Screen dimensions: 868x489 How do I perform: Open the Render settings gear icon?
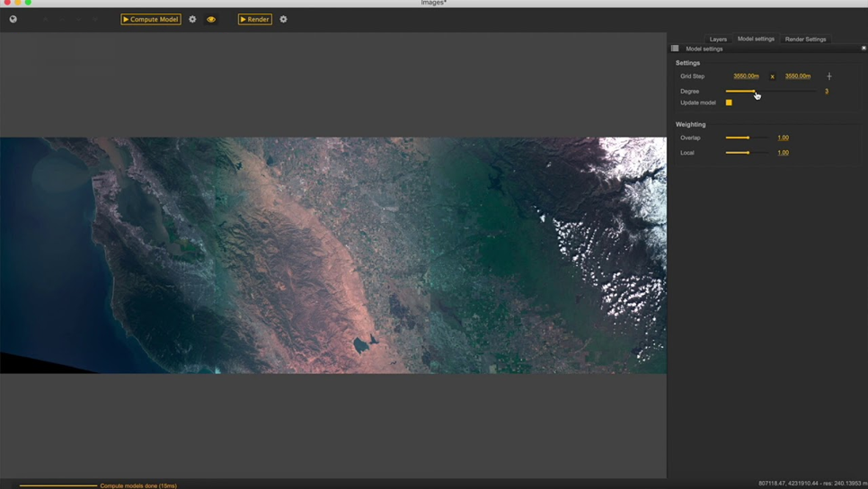point(283,19)
